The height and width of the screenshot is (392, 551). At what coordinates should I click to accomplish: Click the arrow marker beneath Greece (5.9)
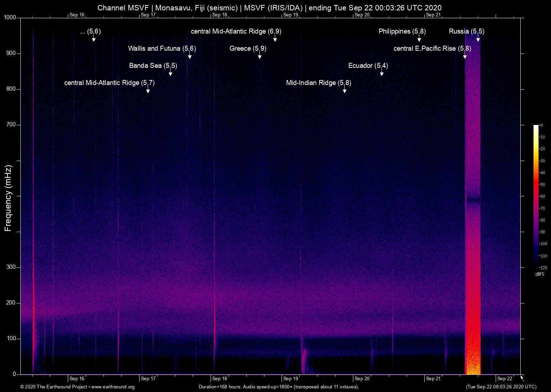click(260, 56)
